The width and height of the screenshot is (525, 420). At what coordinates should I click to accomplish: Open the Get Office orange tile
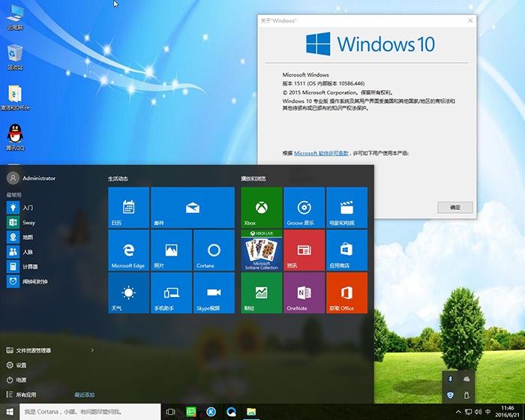[x=346, y=293]
